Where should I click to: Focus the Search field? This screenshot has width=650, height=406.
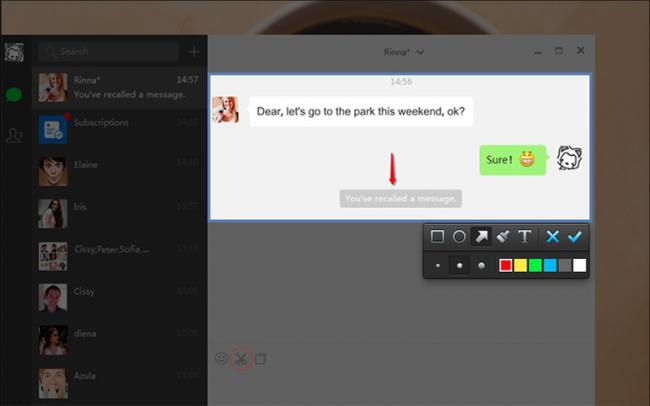pos(109,52)
